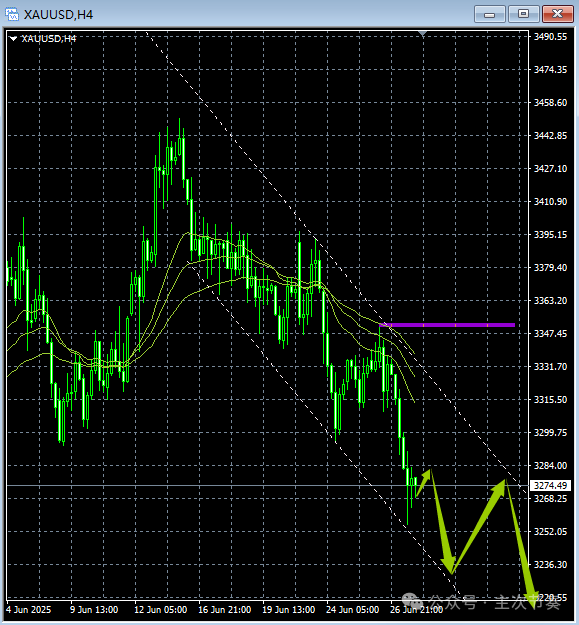
Task: Select the purple horizontal resistance line
Action: 448,325
